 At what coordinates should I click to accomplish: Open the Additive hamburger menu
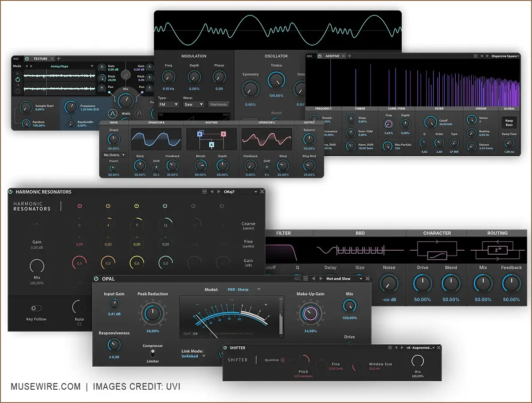(x=475, y=56)
